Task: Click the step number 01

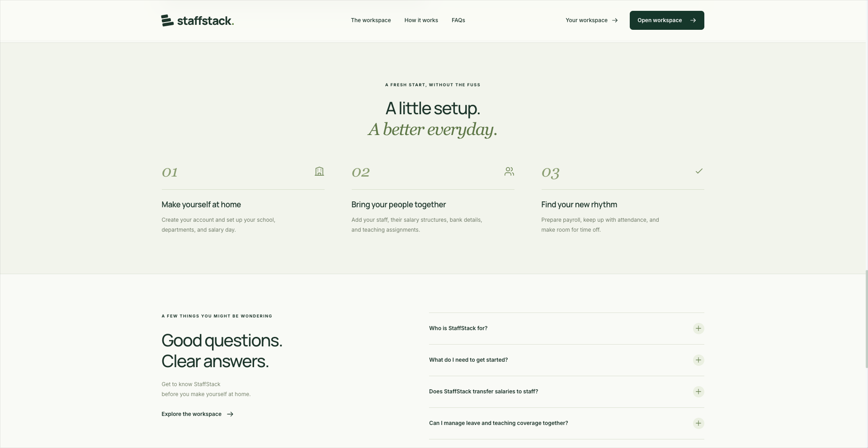Action: (170, 173)
